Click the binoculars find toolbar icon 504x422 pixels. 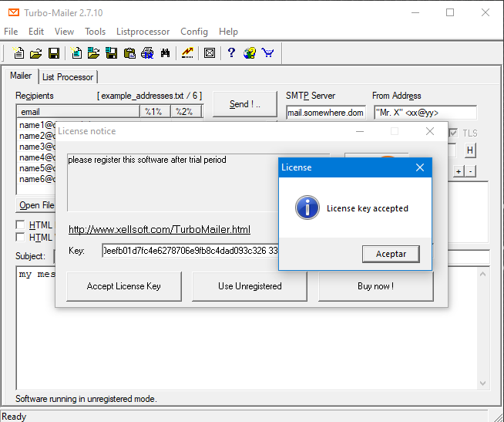click(165, 53)
